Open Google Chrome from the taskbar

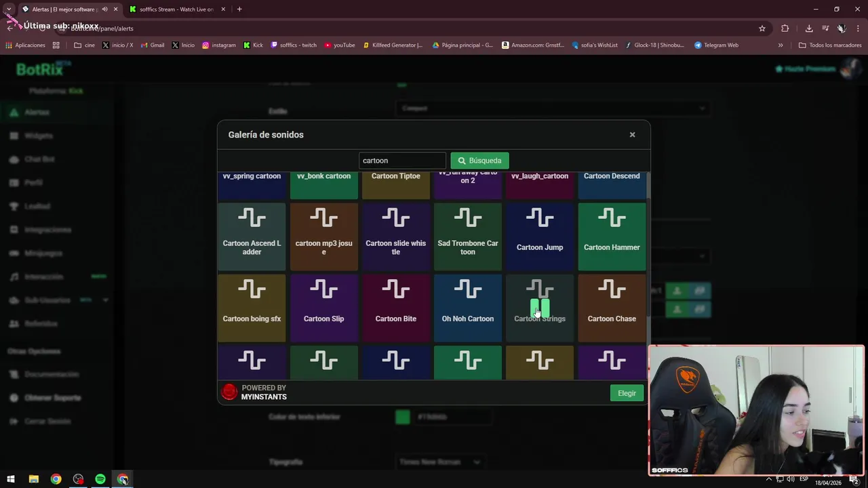tap(56, 479)
